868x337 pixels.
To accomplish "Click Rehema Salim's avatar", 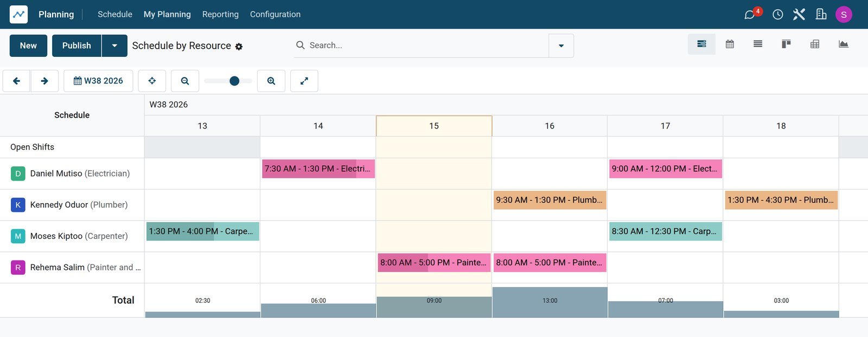I will (x=18, y=268).
